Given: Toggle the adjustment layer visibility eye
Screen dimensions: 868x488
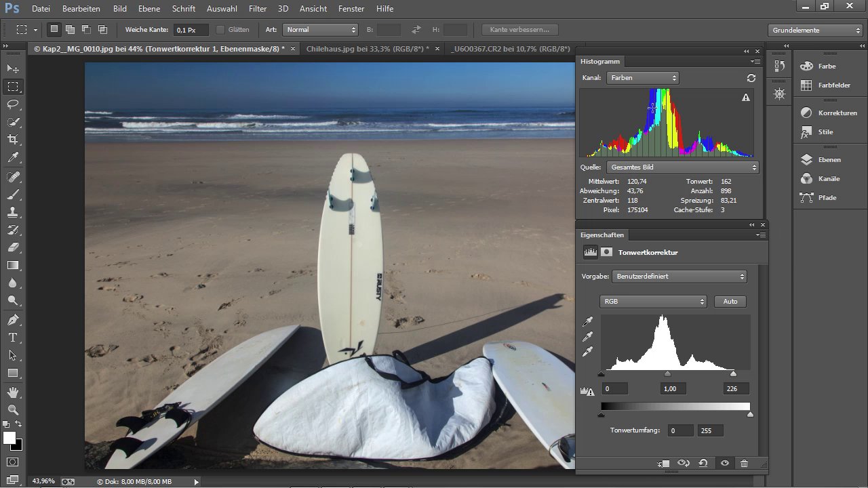Looking at the screenshot, I should pyautogui.click(x=724, y=464).
